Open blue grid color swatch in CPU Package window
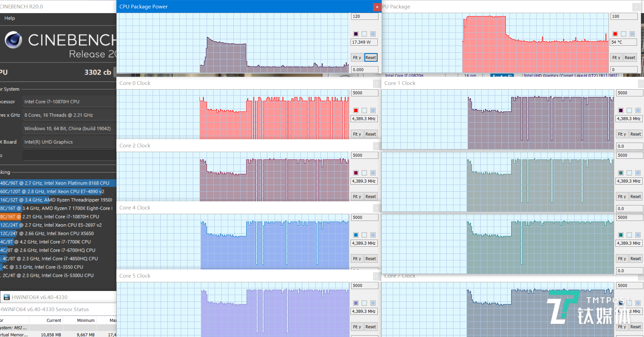 [x=632, y=34]
